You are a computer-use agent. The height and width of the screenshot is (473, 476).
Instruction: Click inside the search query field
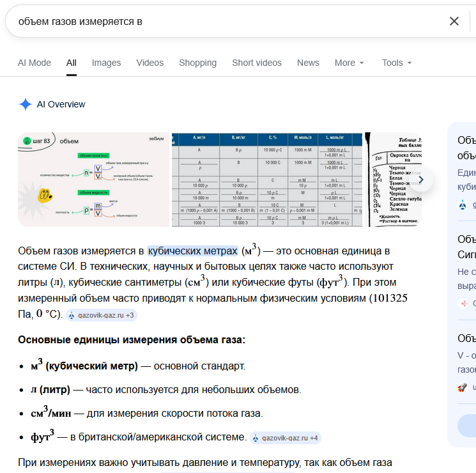(x=224, y=21)
